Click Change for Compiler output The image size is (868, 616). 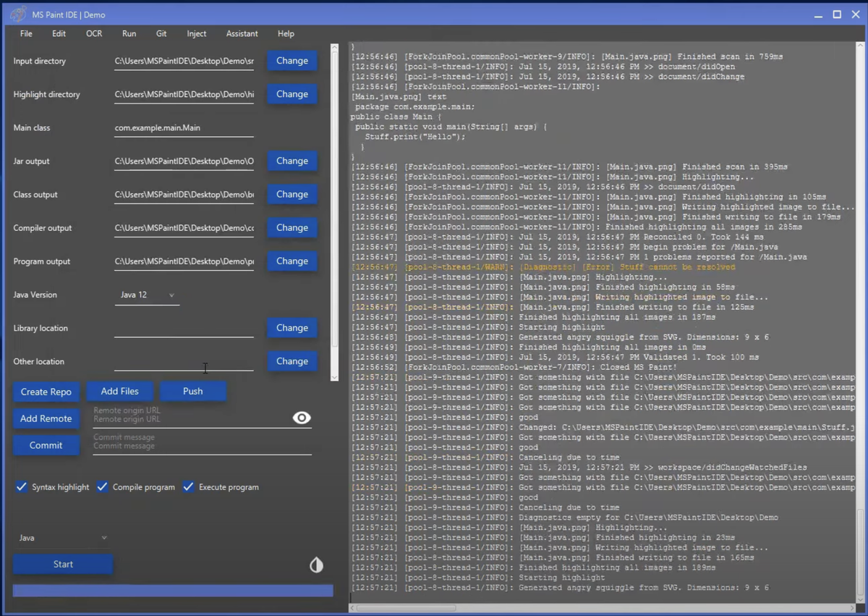292,227
